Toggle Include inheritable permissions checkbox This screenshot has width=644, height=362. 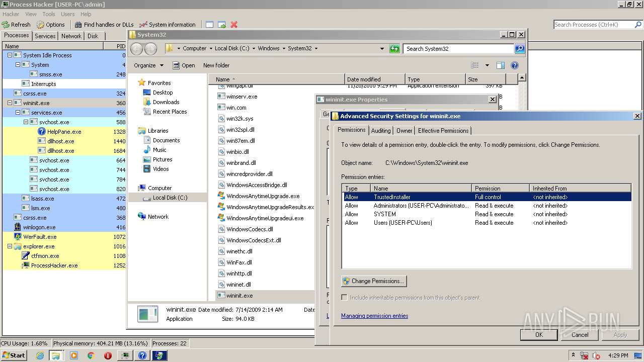click(345, 298)
